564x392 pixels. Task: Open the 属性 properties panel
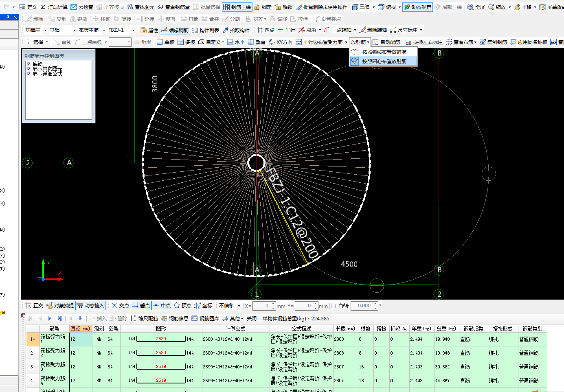(x=149, y=30)
